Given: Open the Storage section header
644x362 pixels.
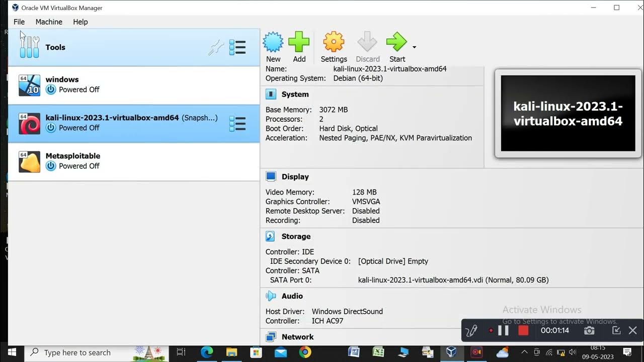Looking at the screenshot, I should 296,236.
